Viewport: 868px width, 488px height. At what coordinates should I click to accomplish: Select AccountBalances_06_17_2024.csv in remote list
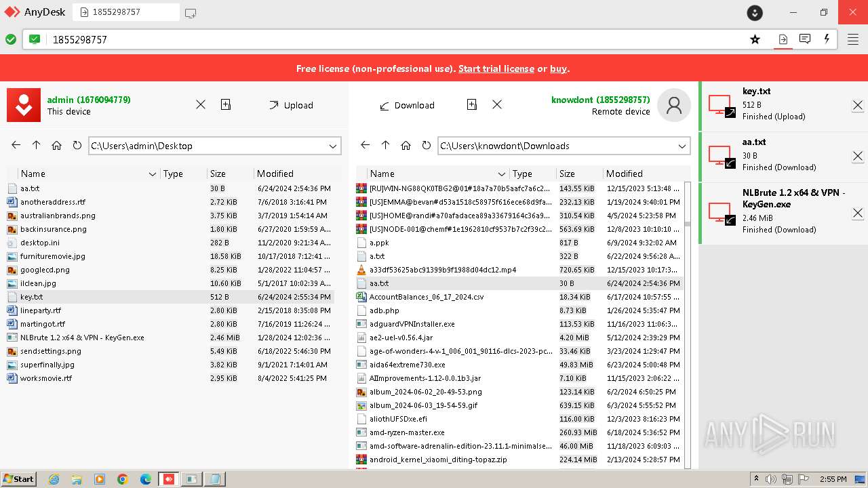click(x=519, y=297)
